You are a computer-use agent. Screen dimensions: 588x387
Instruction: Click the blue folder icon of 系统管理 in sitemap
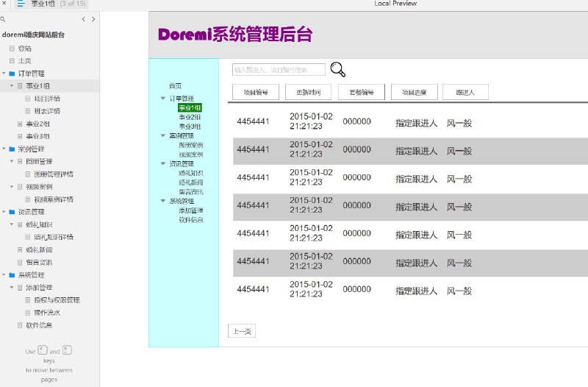(x=12, y=275)
